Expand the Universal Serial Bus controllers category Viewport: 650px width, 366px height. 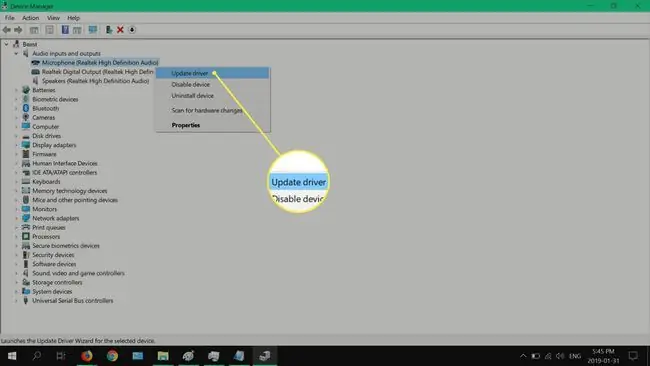16,301
